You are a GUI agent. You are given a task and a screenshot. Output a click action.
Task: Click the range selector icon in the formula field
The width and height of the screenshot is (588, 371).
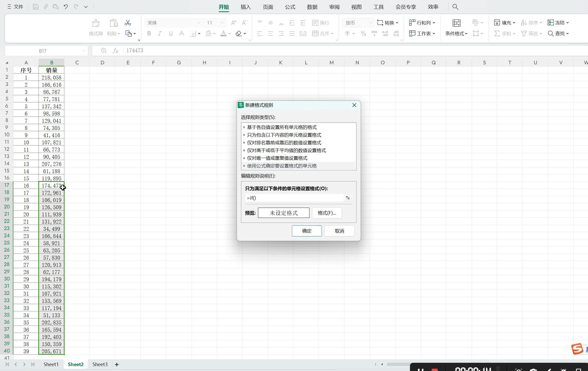click(348, 198)
